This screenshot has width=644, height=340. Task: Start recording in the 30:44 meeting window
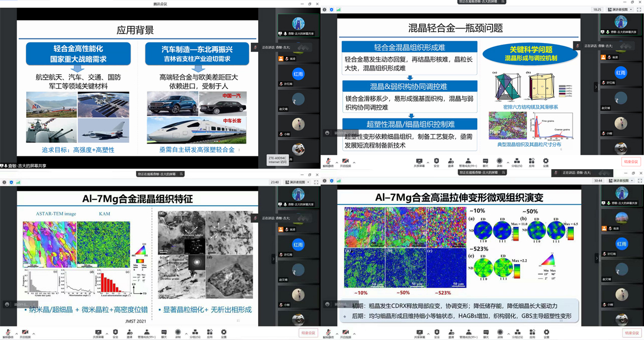click(500, 332)
